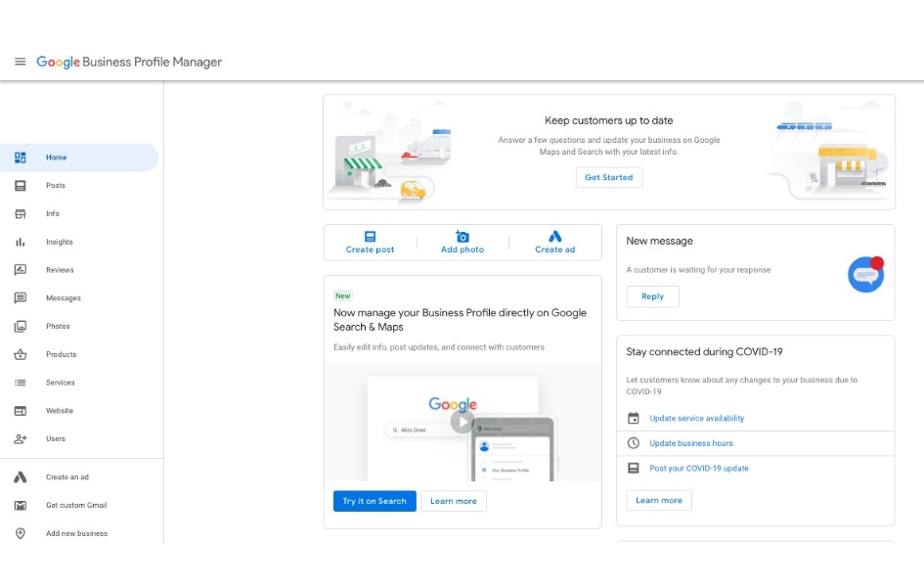Click the Add photo camera icon
This screenshot has height=587, width=924.
pyautogui.click(x=462, y=237)
